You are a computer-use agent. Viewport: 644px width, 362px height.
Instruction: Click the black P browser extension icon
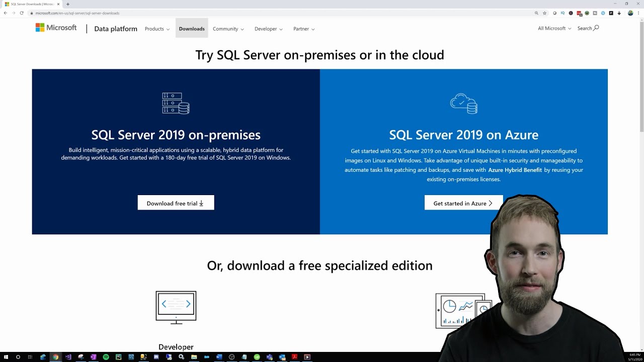(611, 13)
